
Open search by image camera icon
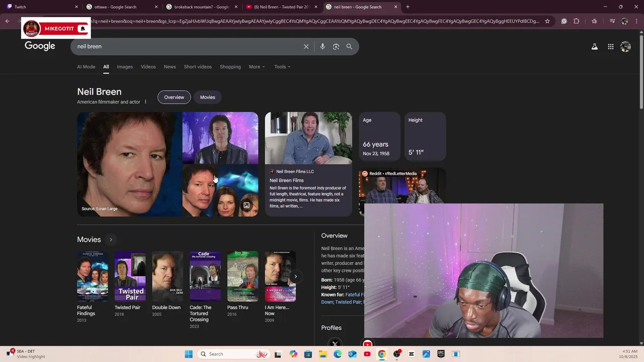pos(336,46)
